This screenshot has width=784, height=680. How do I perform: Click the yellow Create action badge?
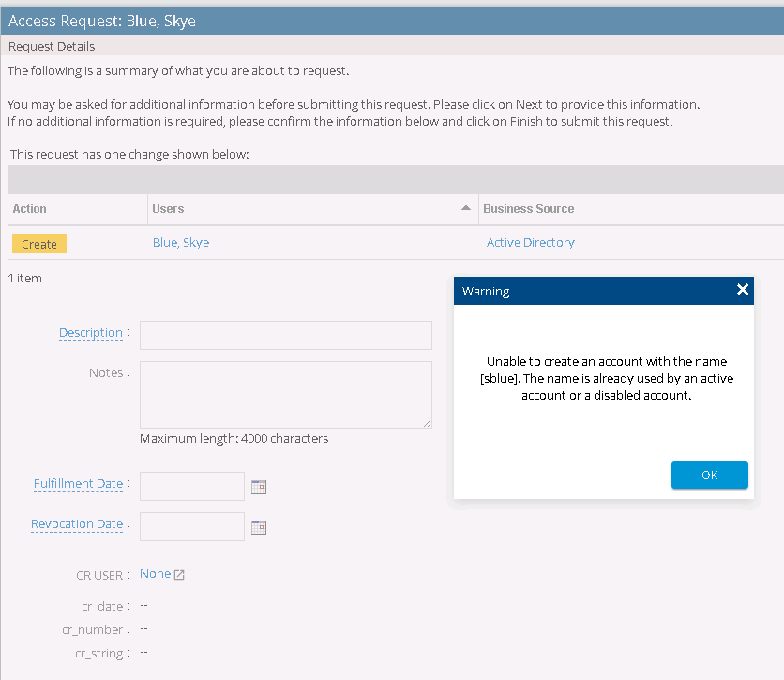point(39,244)
